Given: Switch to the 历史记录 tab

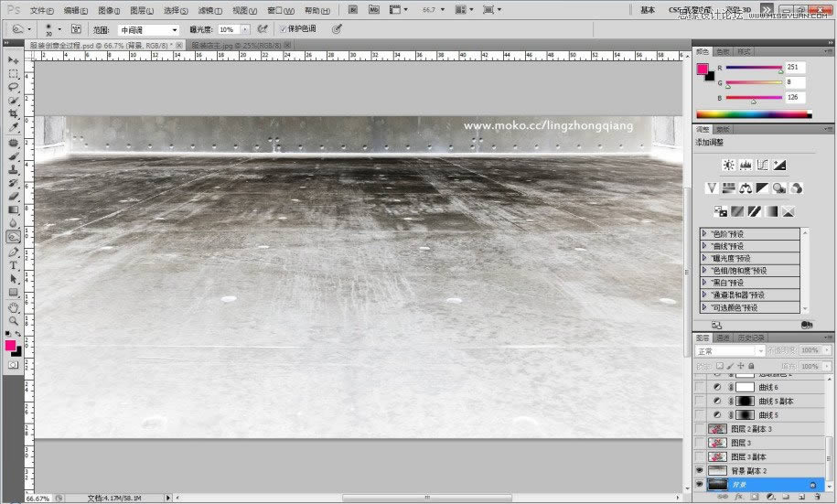Looking at the screenshot, I should click(751, 338).
